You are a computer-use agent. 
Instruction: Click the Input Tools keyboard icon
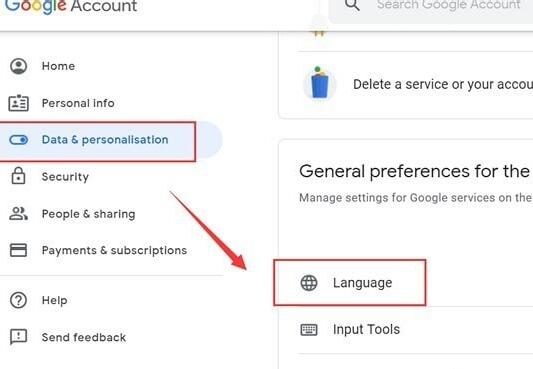[x=309, y=330]
